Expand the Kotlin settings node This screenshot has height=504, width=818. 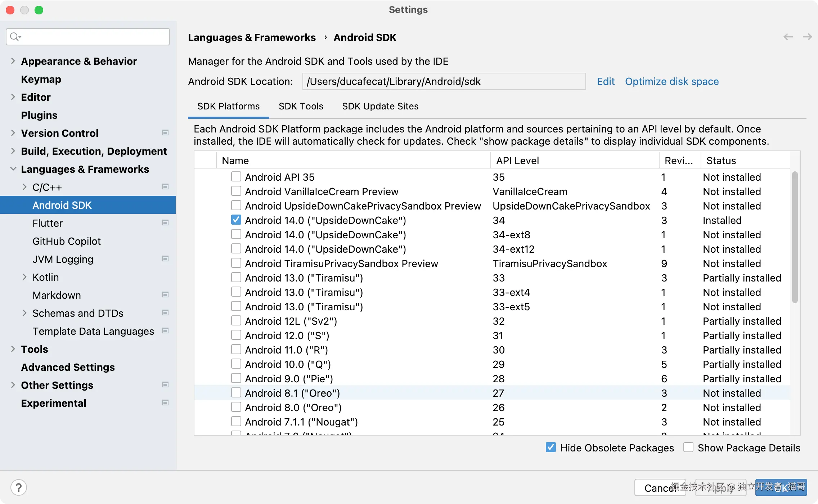click(x=24, y=277)
